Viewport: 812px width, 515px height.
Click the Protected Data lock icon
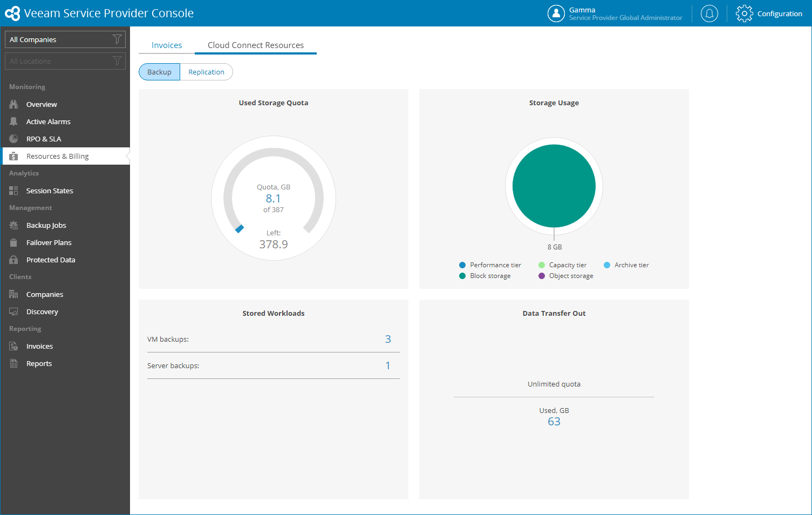(13, 260)
